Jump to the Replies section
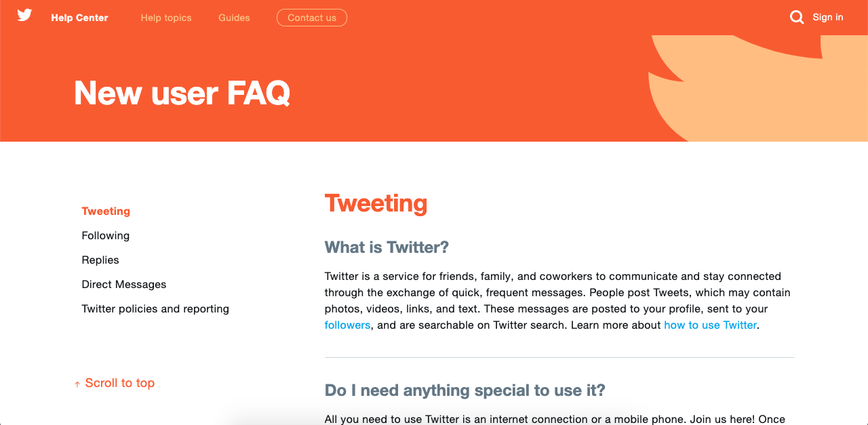The image size is (868, 425). click(100, 260)
